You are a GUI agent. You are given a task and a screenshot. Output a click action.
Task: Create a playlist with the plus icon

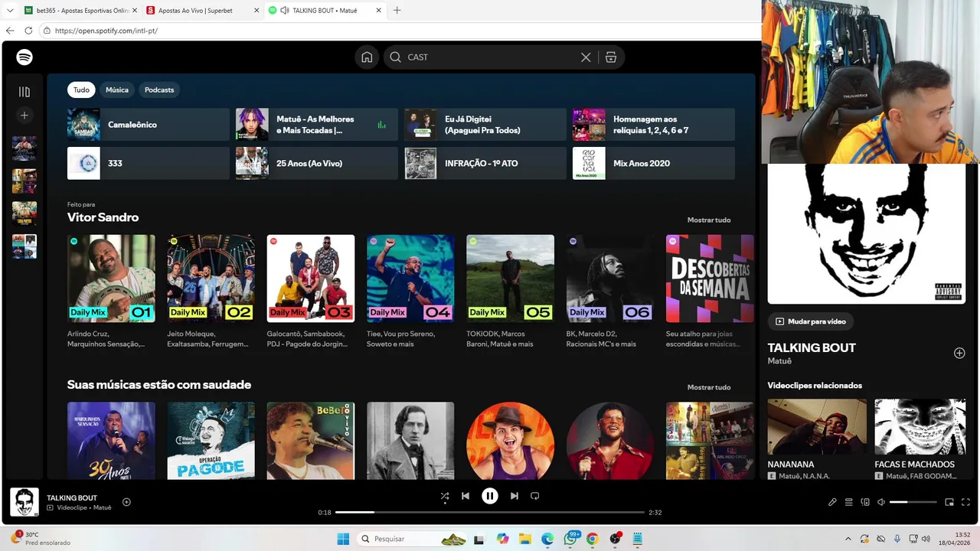coord(24,116)
